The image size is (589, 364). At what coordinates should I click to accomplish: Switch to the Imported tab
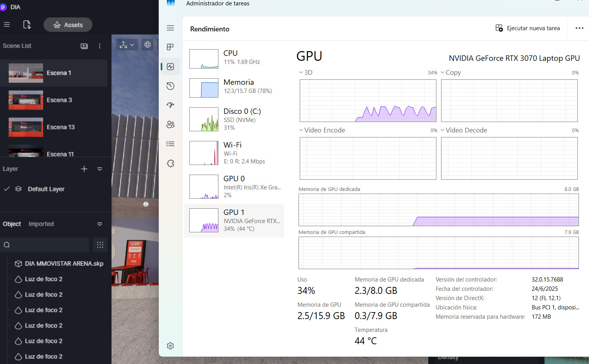click(x=41, y=224)
